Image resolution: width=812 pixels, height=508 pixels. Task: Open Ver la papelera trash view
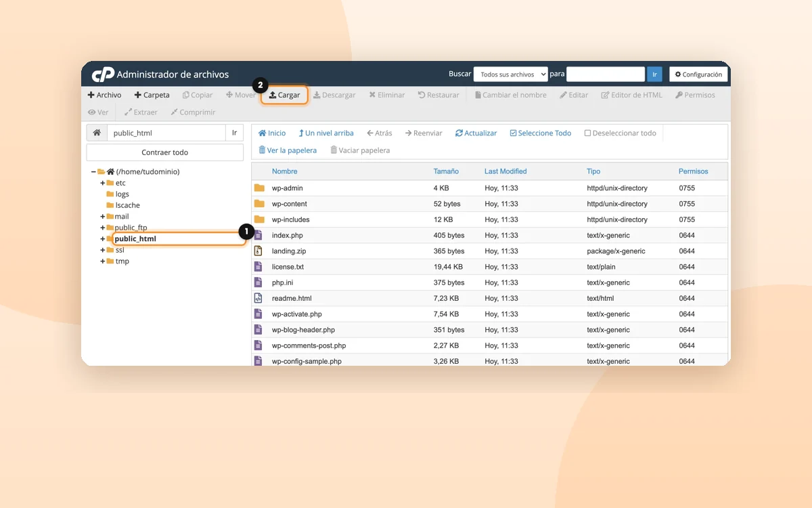point(288,150)
